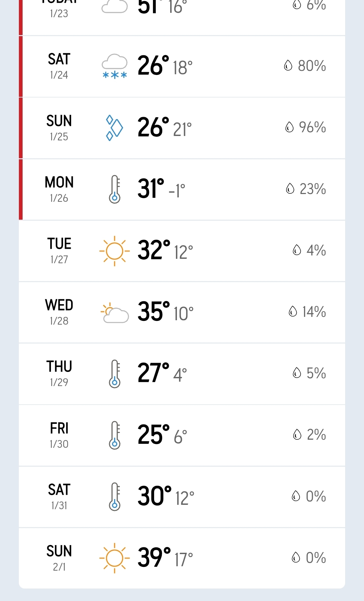Tap the partly cloudy icon for Wednesday 1/28

tap(115, 313)
